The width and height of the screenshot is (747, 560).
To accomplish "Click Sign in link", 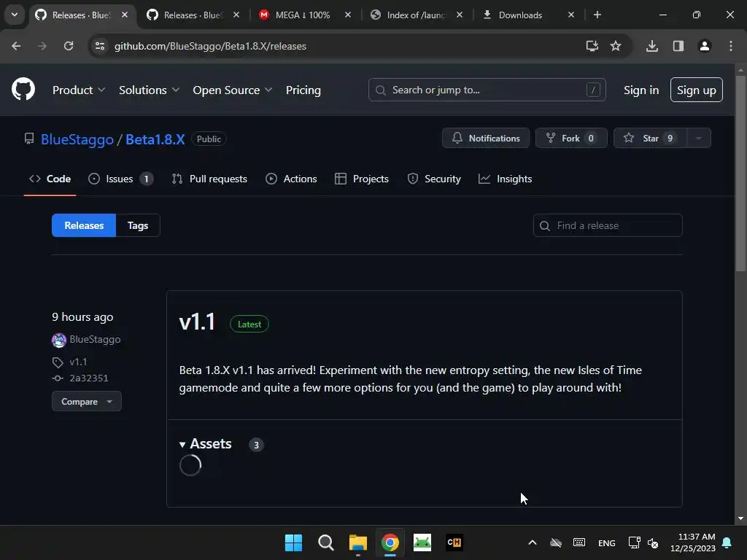I will point(640,90).
